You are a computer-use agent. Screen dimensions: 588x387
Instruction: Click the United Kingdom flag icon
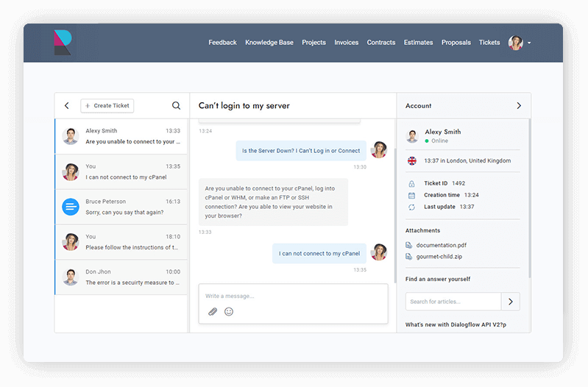tap(411, 160)
